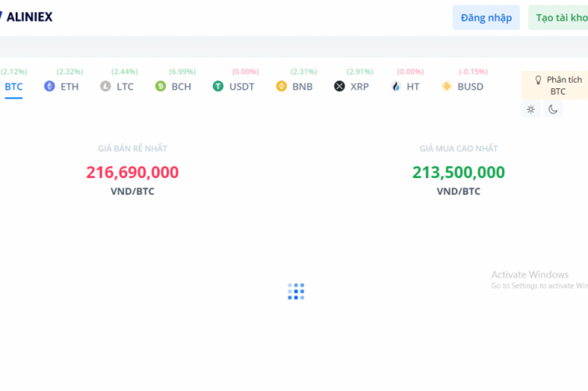The image size is (588, 391).
Task: Click the (2.44%) LTC change value
Action: 125,72
